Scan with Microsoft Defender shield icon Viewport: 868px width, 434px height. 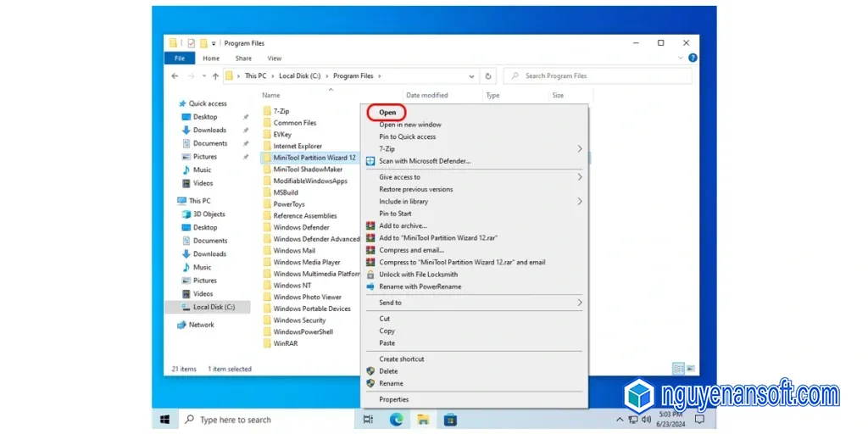point(371,161)
